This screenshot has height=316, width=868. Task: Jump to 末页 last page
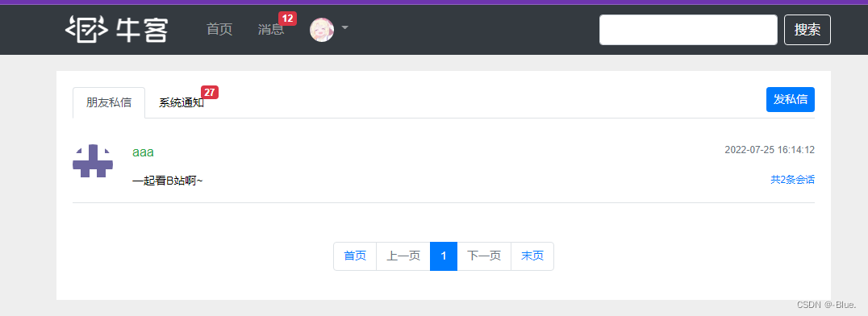pos(532,256)
